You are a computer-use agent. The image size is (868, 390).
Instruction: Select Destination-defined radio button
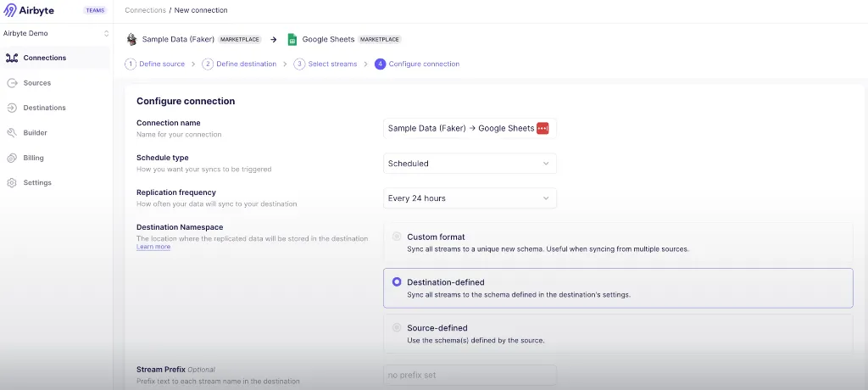click(397, 282)
